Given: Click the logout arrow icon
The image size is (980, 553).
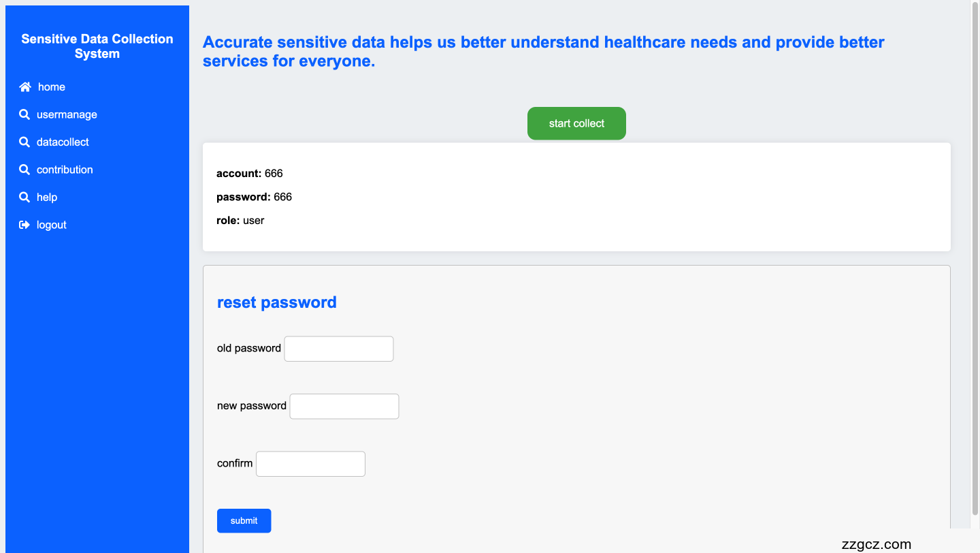Looking at the screenshot, I should click(24, 225).
